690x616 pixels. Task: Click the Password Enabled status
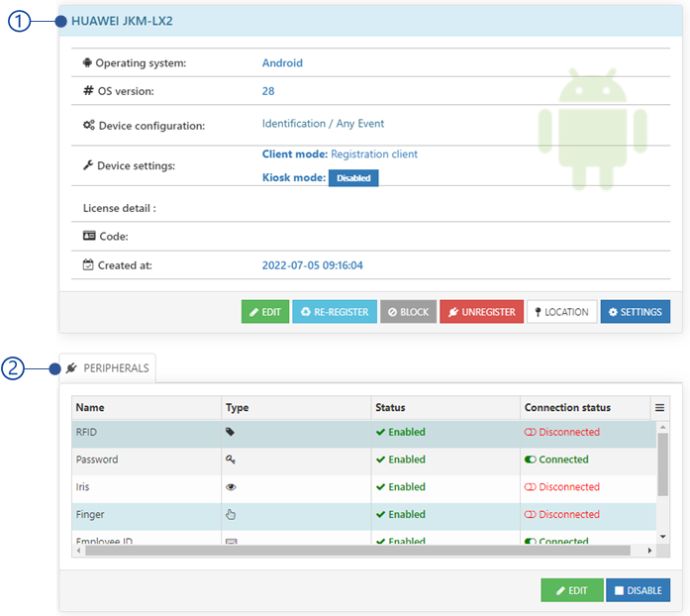point(401,460)
